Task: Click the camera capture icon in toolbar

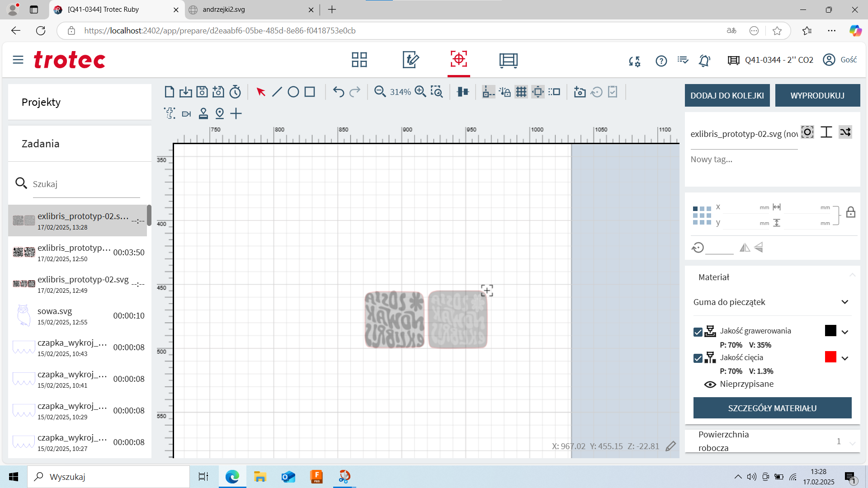Action: 580,92
